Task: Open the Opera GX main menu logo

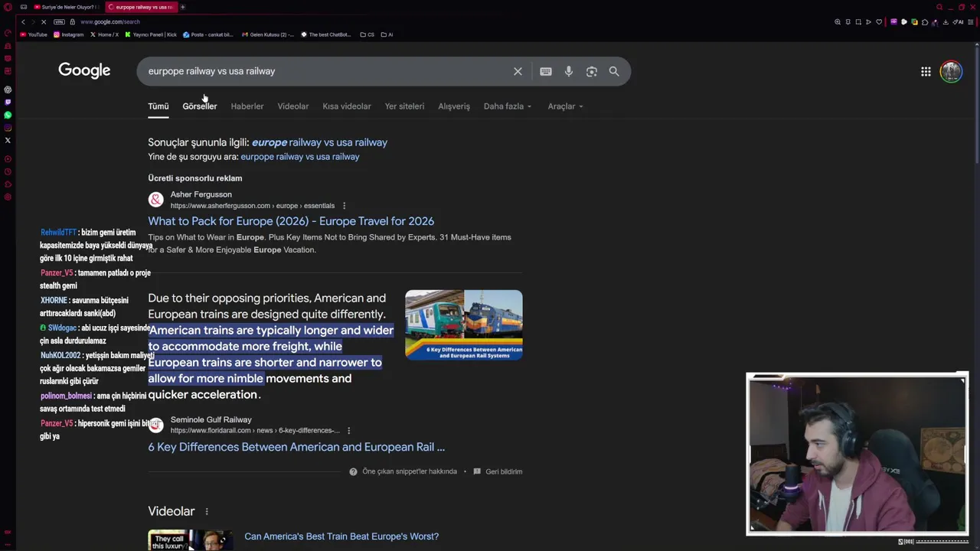Action: pyautogui.click(x=8, y=7)
